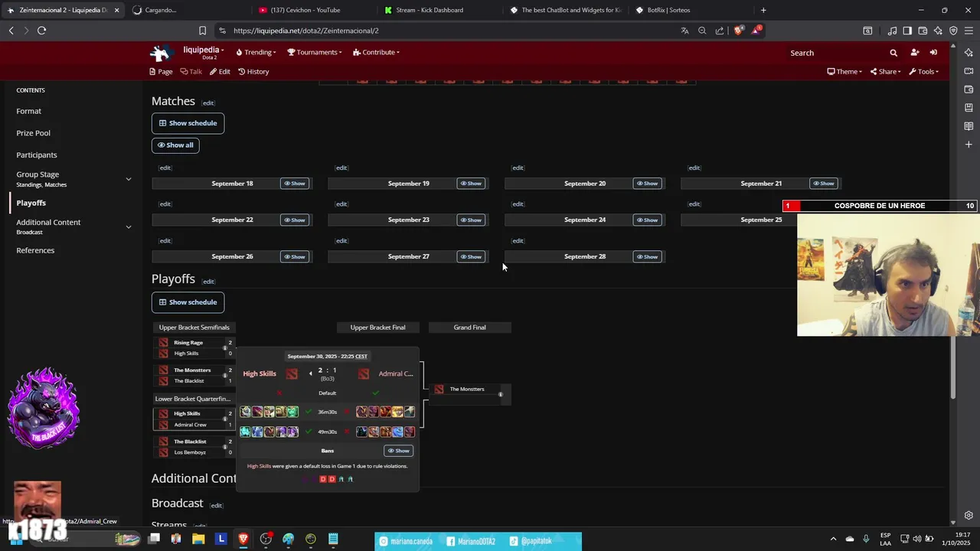The height and width of the screenshot is (551, 980).
Task: Show bans in the match popup
Action: point(398,451)
